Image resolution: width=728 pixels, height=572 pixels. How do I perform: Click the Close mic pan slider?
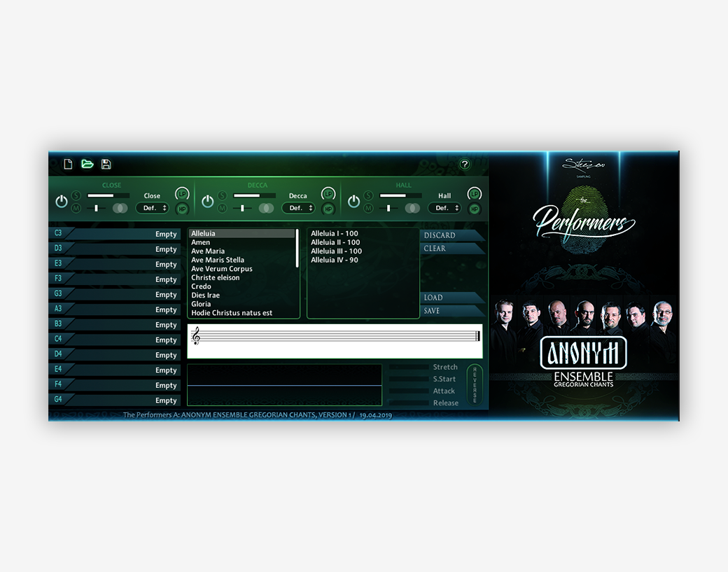coord(96,208)
